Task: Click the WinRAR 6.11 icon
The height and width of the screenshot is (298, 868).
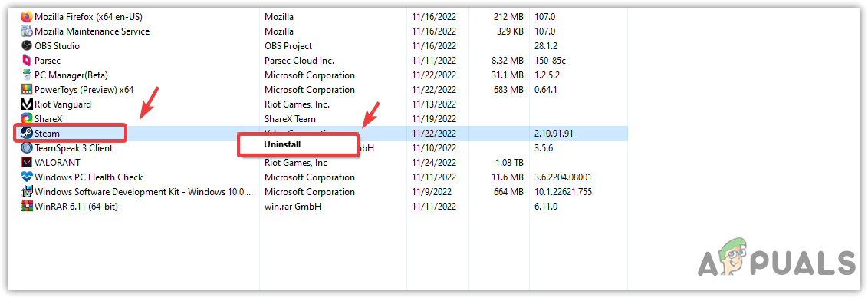Action: (x=27, y=207)
